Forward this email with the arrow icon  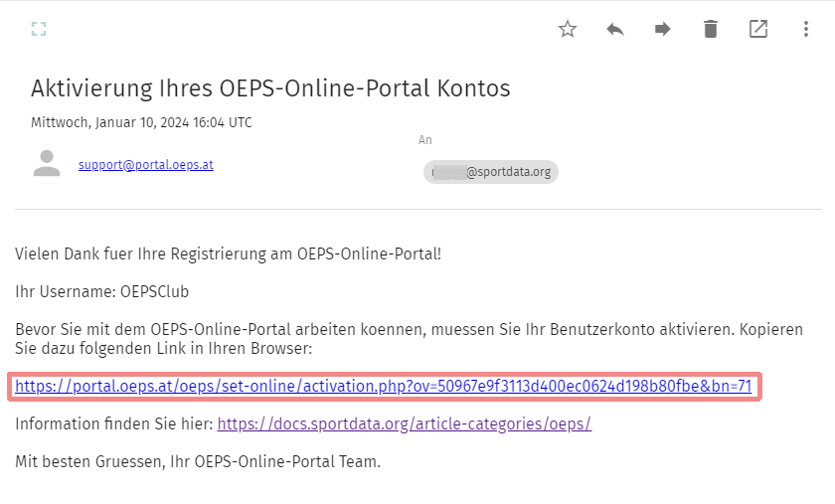point(663,29)
